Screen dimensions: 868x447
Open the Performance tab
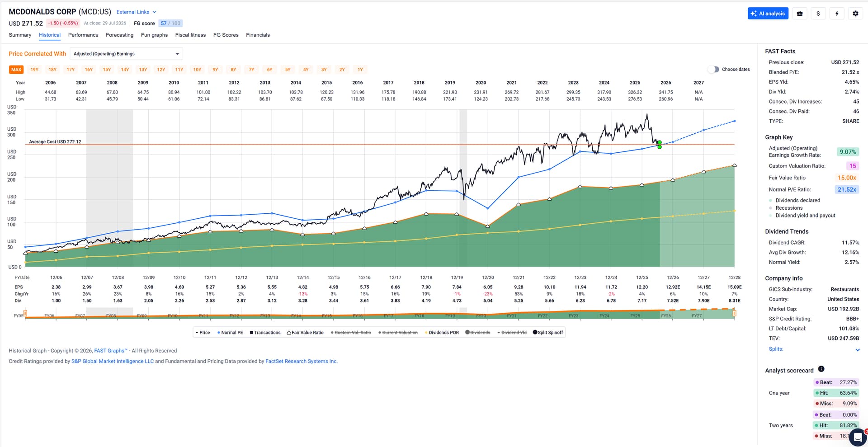(83, 35)
